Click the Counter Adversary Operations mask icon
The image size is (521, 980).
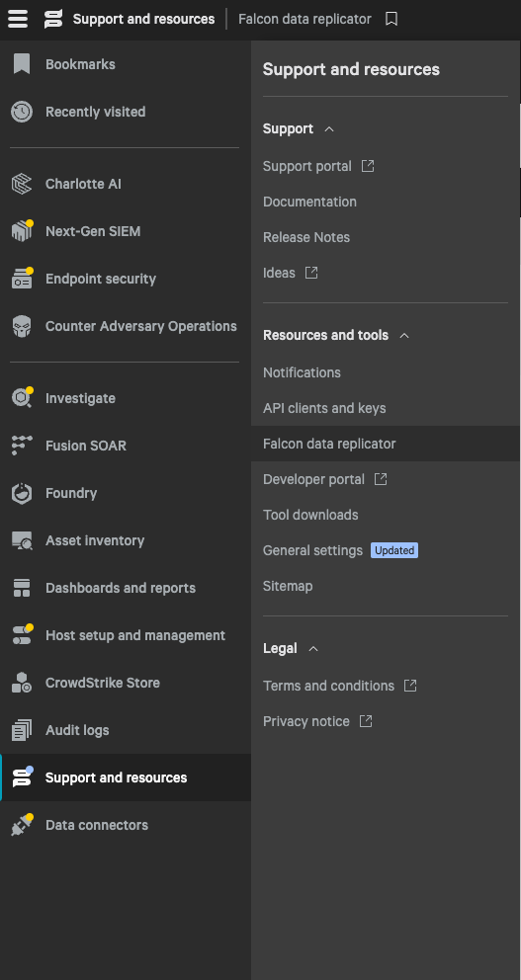pyautogui.click(x=22, y=326)
